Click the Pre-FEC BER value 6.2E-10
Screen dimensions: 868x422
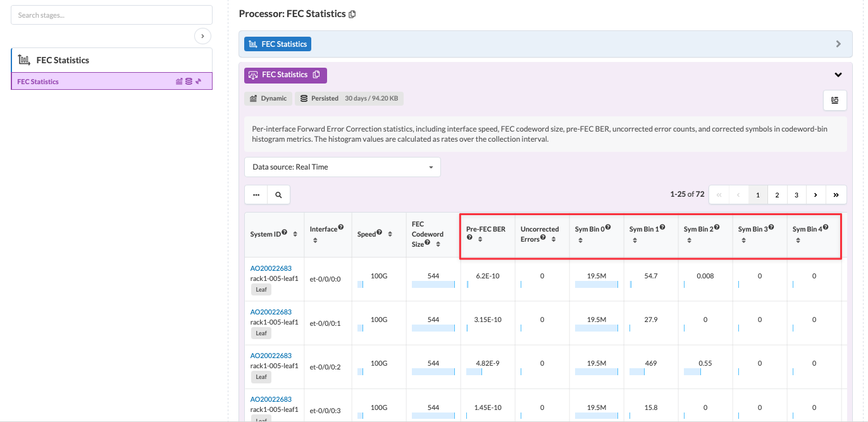tap(488, 276)
